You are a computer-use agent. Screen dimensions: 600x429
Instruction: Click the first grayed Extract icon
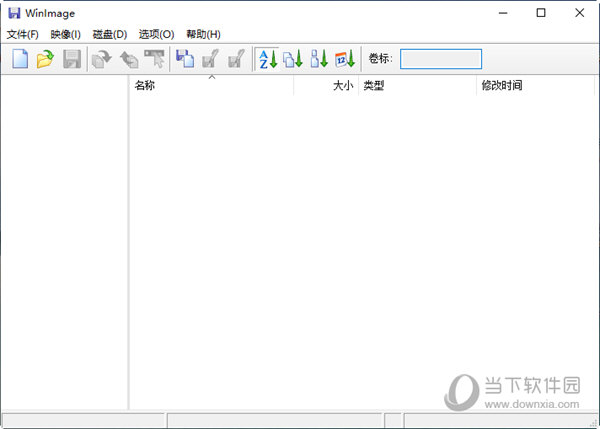coord(210,59)
